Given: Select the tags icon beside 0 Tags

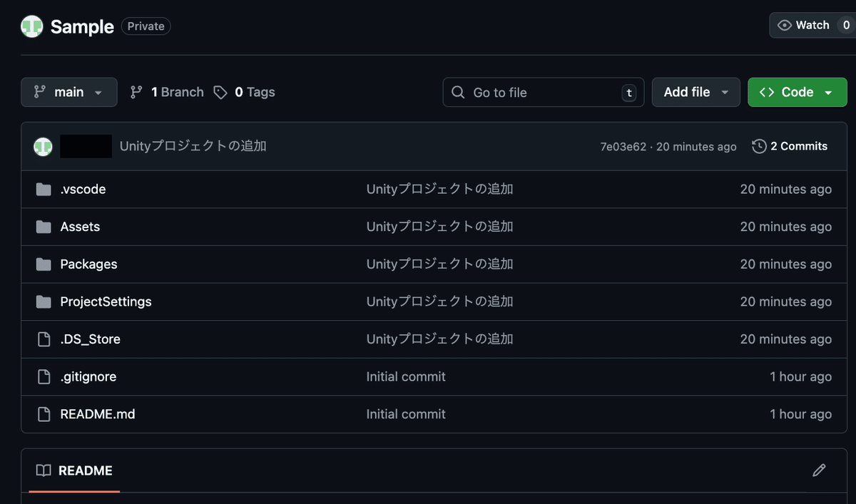Looking at the screenshot, I should pos(220,92).
